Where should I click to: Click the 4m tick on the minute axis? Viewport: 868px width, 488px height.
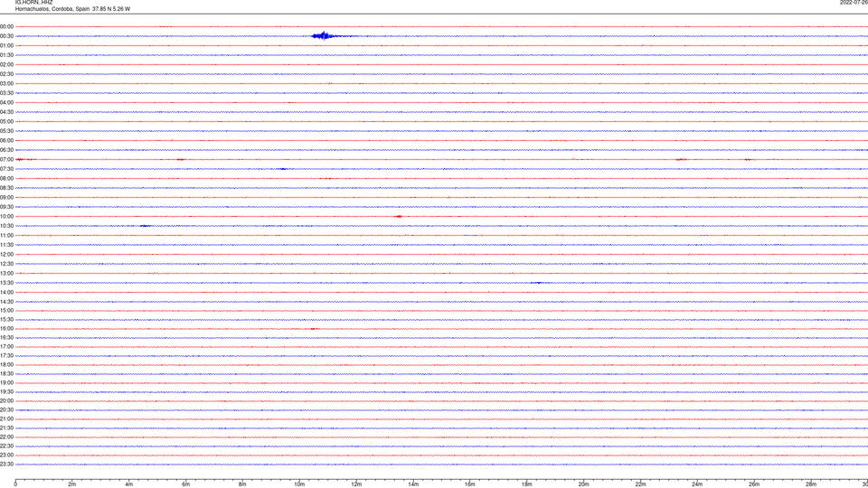[x=129, y=484]
